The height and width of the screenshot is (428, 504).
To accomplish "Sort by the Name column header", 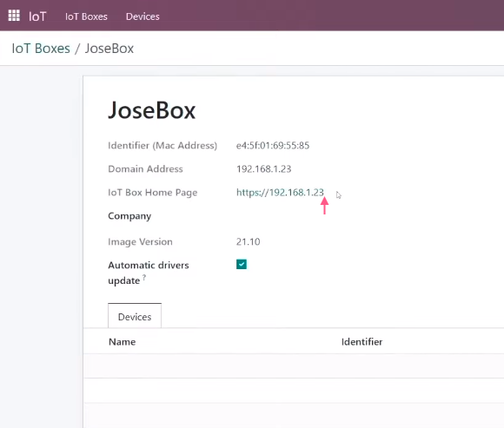I will pos(123,342).
